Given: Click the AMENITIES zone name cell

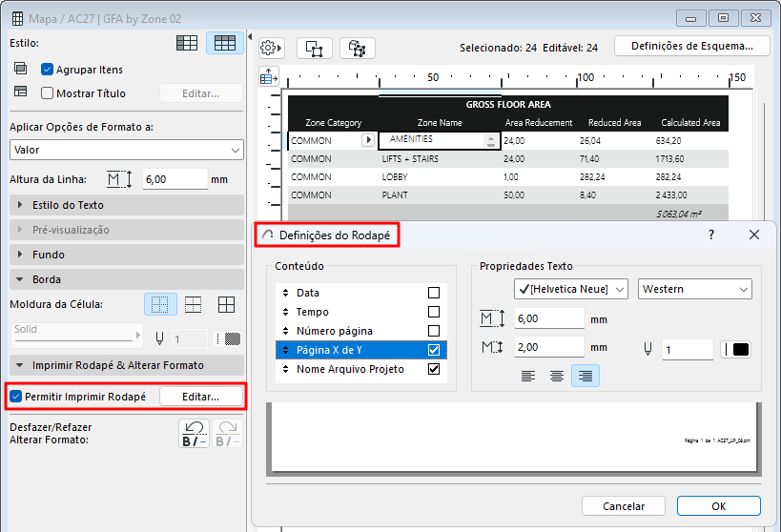Looking at the screenshot, I should (x=440, y=140).
